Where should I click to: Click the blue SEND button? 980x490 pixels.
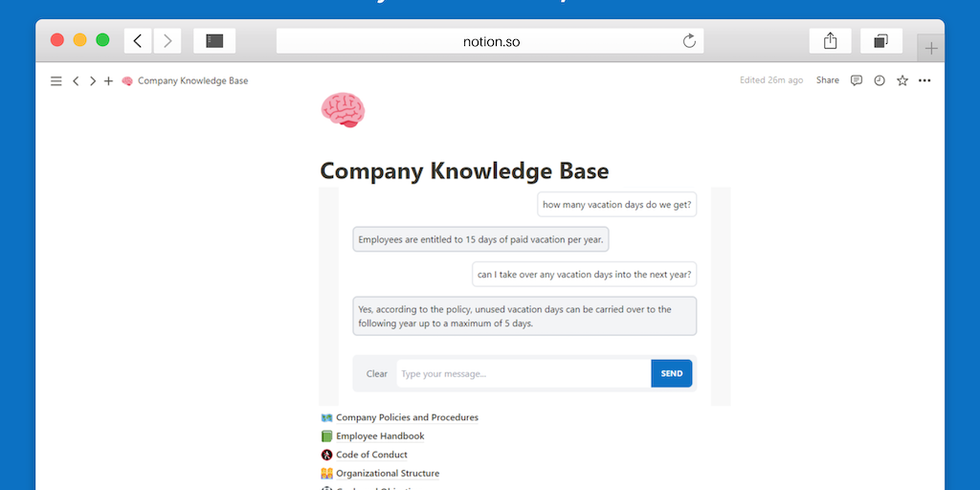(x=672, y=374)
